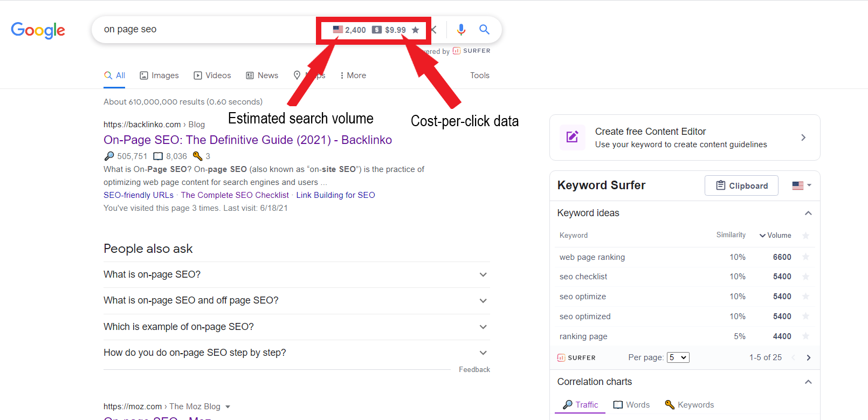The image size is (868, 420).
Task: Open the All results tab
Action: (x=115, y=75)
